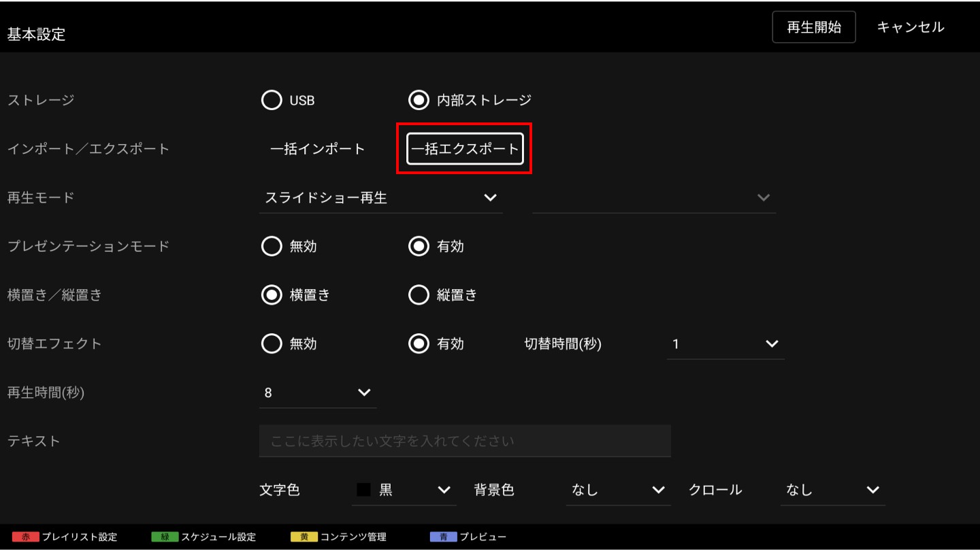Click the 一括エクスポート button

465,149
